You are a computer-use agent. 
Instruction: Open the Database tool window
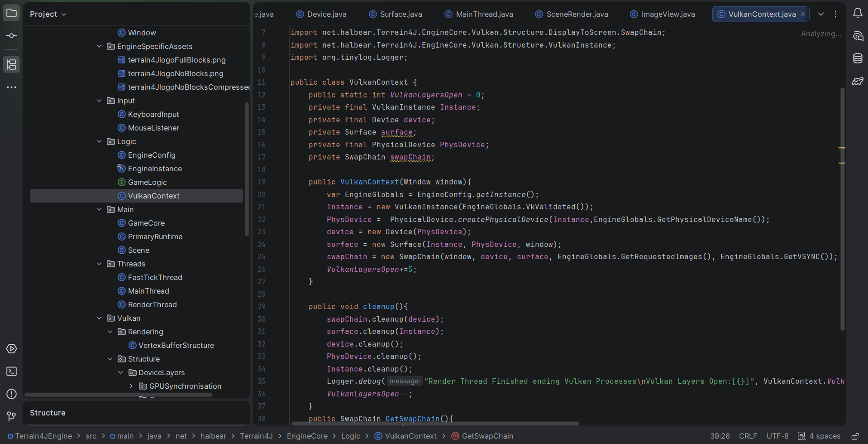coord(857,58)
